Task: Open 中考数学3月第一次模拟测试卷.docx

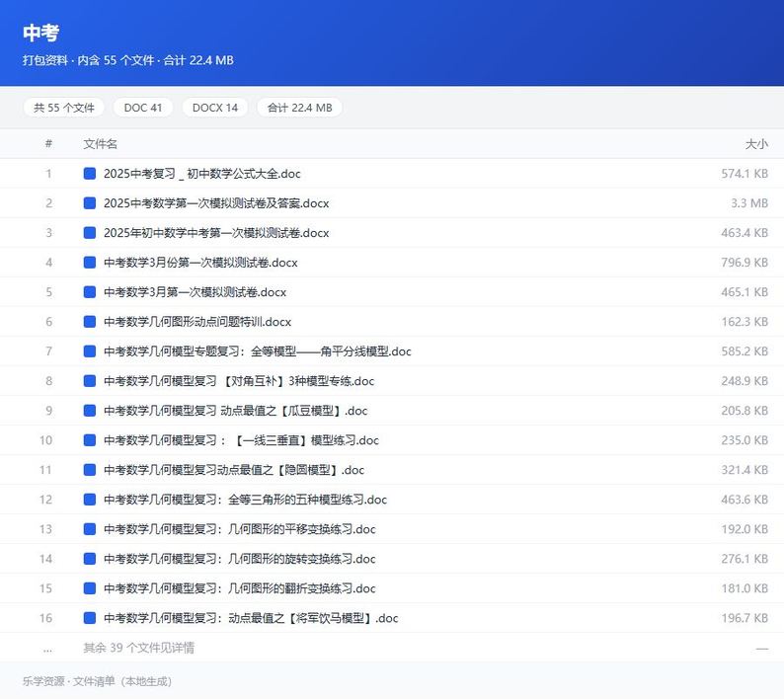Action: coord(195,292)
